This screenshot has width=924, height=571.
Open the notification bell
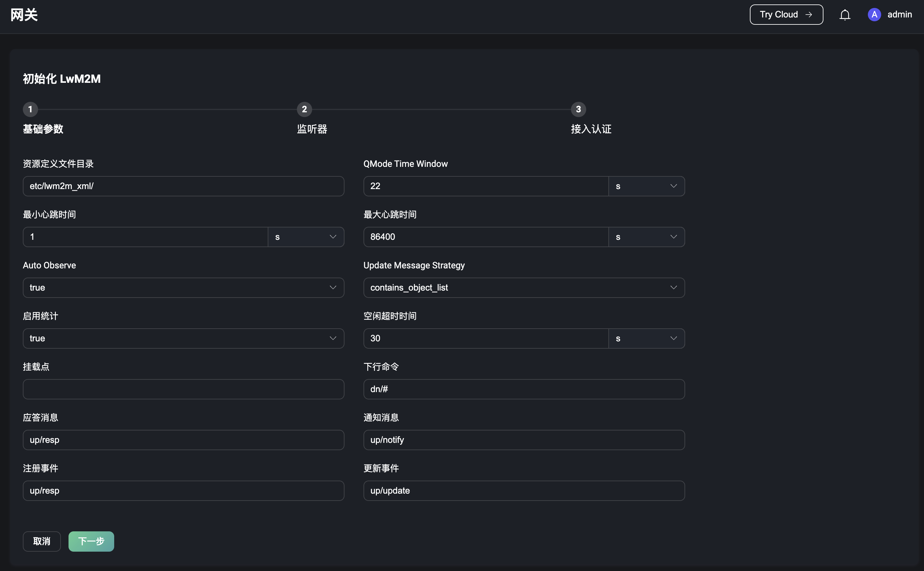[x=845, y=14]
